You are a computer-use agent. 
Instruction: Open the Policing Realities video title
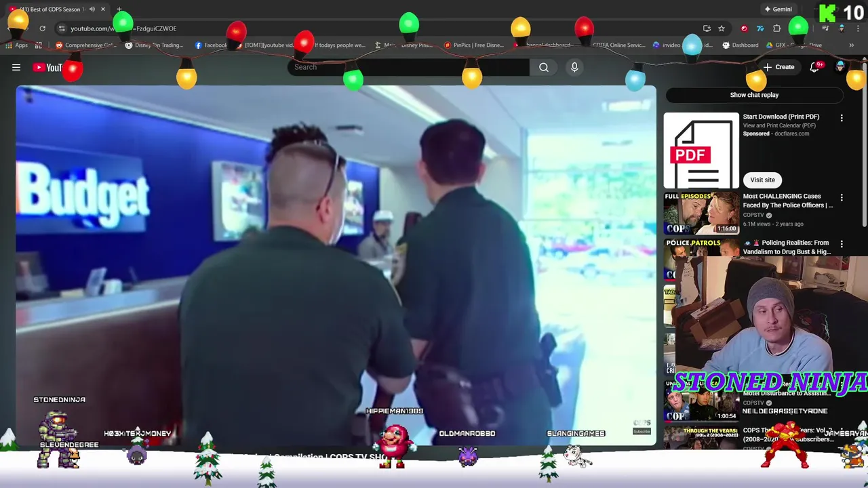pyautogui.click(x=787, y=247)
